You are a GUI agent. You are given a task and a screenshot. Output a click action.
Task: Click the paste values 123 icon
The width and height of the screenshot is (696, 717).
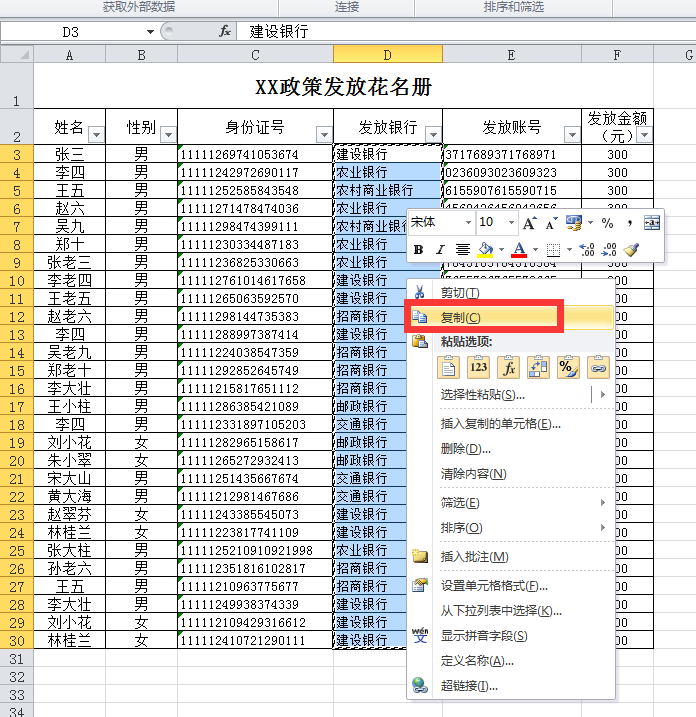click(x=478, y=367)
